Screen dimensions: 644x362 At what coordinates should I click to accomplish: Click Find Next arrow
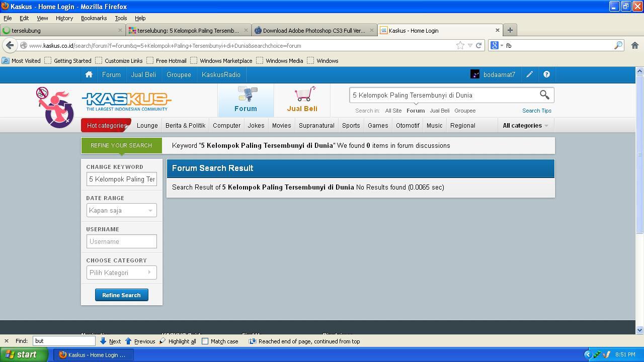(x=110, y=341)
